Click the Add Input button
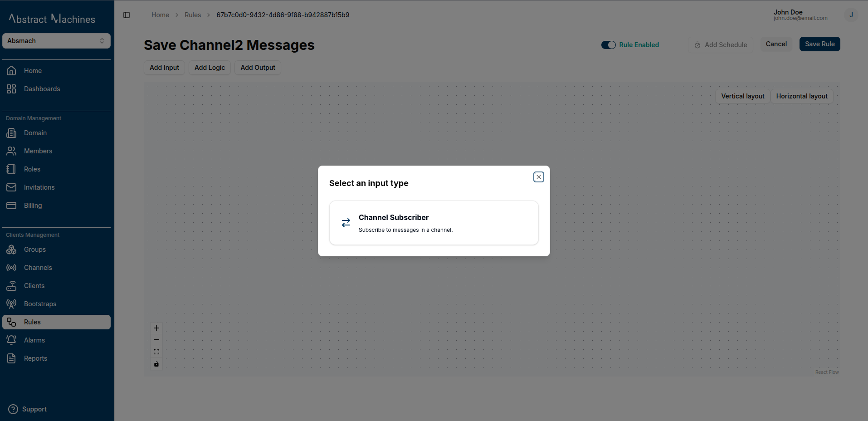868x421 pixels. 164,68
